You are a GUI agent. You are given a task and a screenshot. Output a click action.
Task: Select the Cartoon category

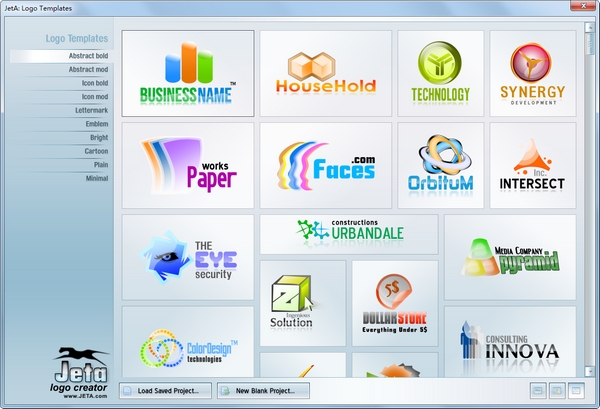pos(96,151)
